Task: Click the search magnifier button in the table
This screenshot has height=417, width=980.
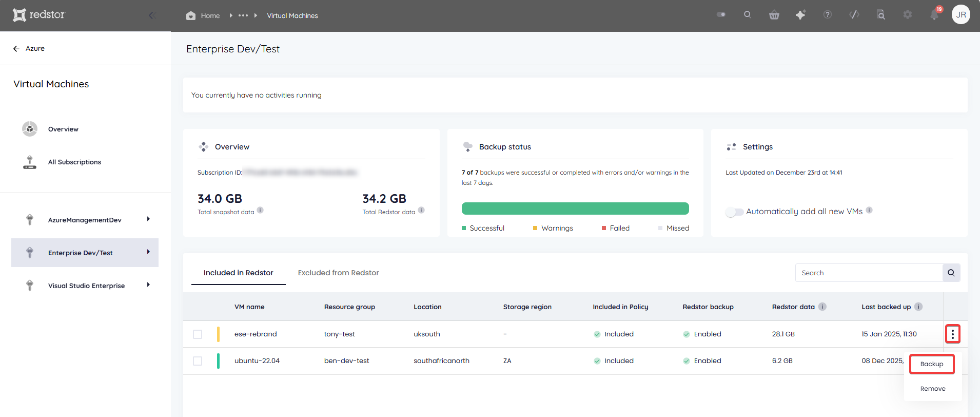Action: [x=951, y=273]
